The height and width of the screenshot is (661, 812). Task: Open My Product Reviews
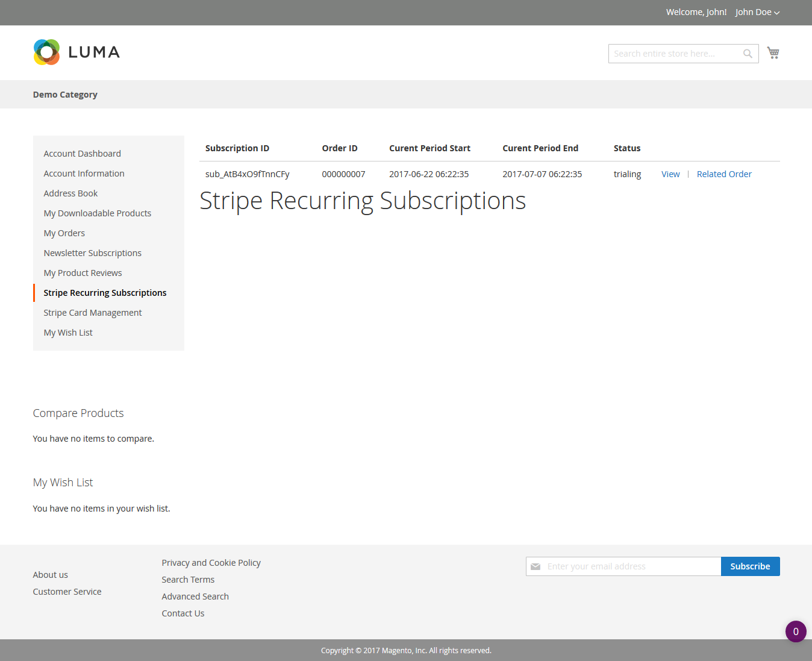[x=83, y=273]
